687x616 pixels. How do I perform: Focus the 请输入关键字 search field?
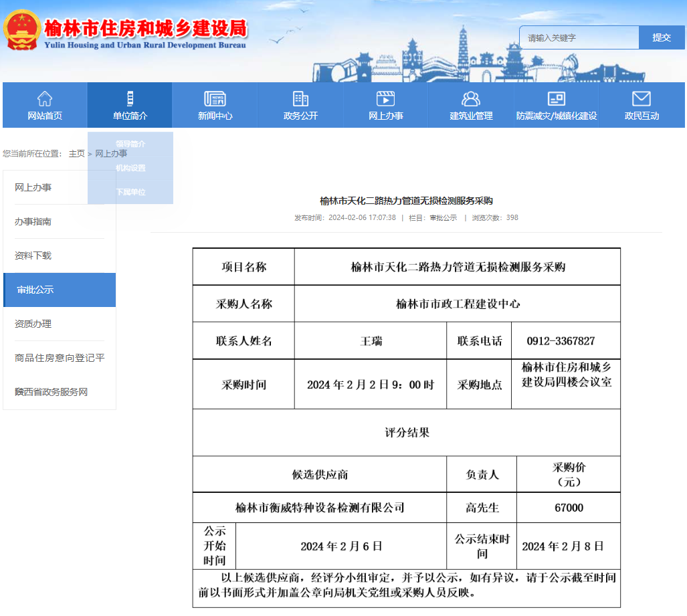click(x=579, y=37)
